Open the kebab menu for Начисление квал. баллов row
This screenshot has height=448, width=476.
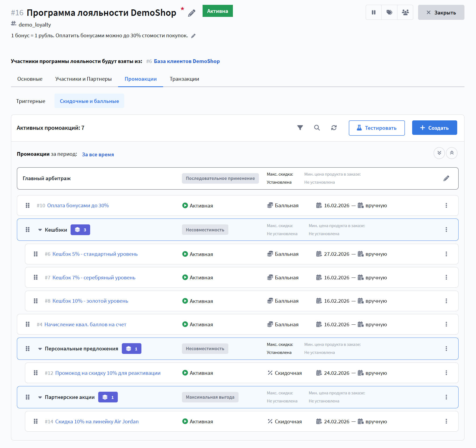click(446, 324)
